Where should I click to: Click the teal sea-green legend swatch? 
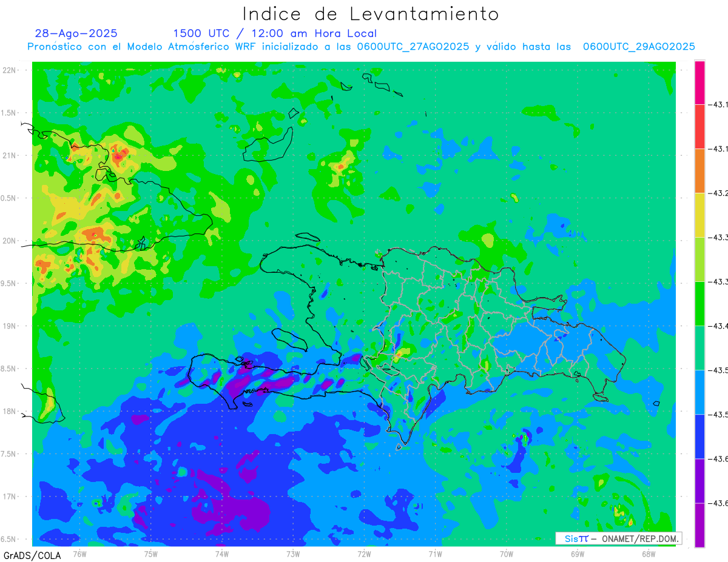point(699,348)
